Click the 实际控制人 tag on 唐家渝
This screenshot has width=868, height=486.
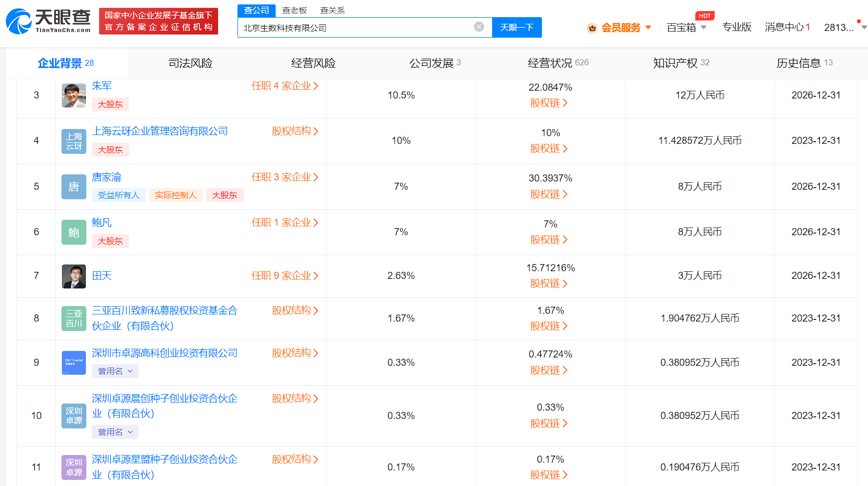pos(175,195)
